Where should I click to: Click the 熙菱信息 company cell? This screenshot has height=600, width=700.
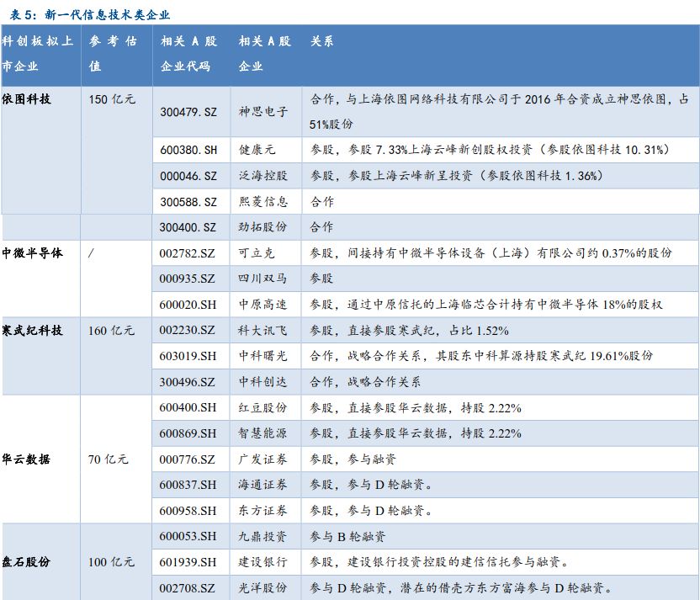click(263, 201)
